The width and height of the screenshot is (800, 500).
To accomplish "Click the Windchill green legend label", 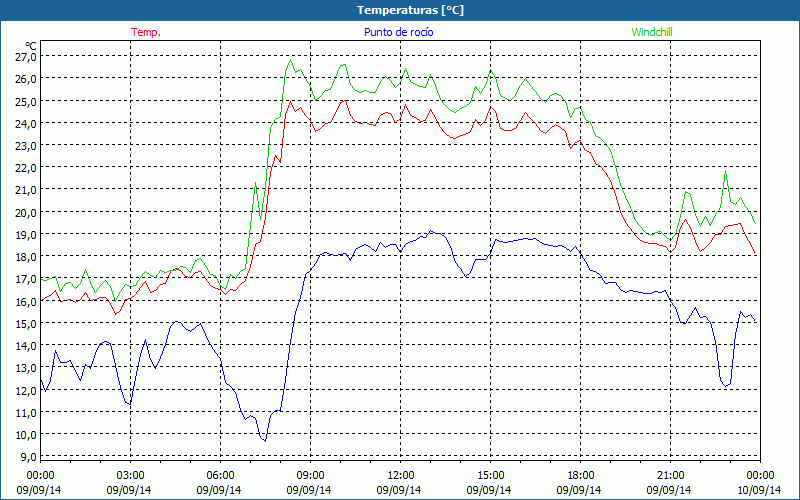I will [x=652, y=32].
